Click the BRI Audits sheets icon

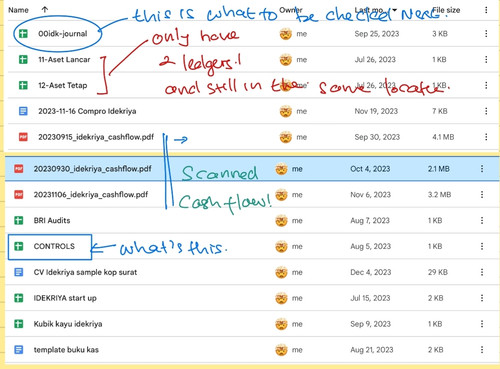19,220
